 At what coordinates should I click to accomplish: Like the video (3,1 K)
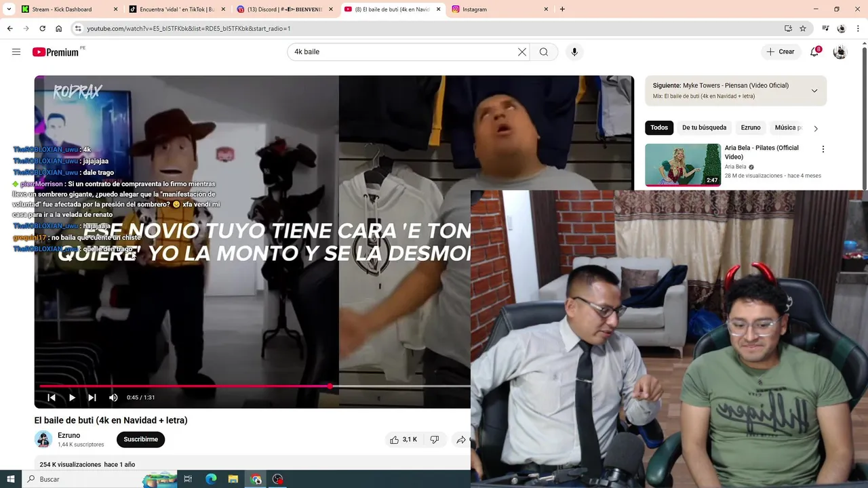(x=403, y=440)
